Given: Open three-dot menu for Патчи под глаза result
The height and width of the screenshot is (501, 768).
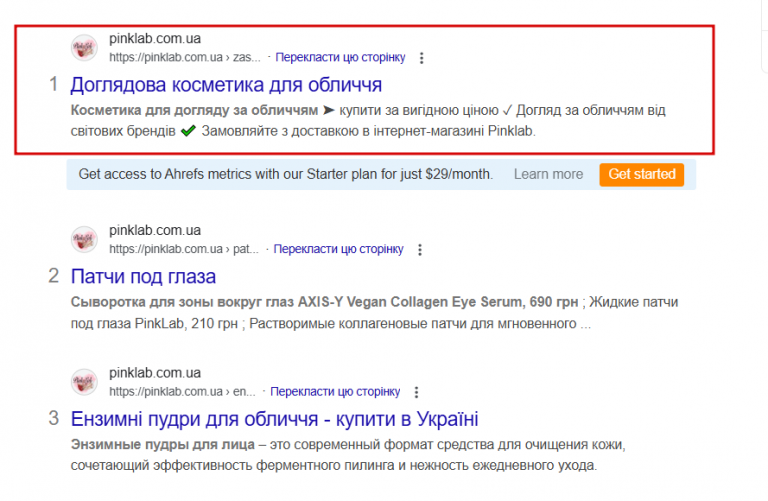Looking at the screenshot, I should click(420, 249).
